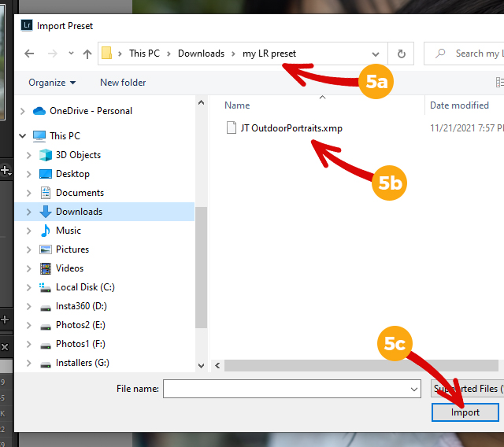Image resolution: width=504 pixels, height=447 pixels.
Task: Expand the Desktop node
Action: (x=29, y=174)
